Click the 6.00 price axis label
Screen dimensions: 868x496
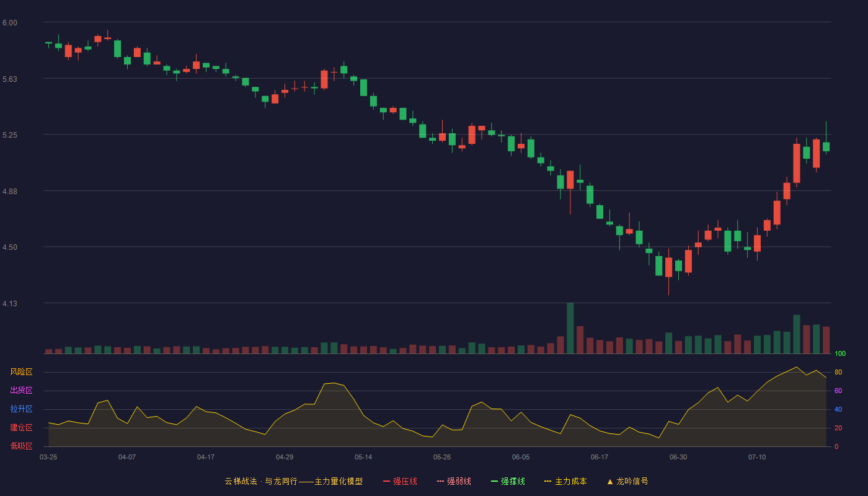(10, 23)
